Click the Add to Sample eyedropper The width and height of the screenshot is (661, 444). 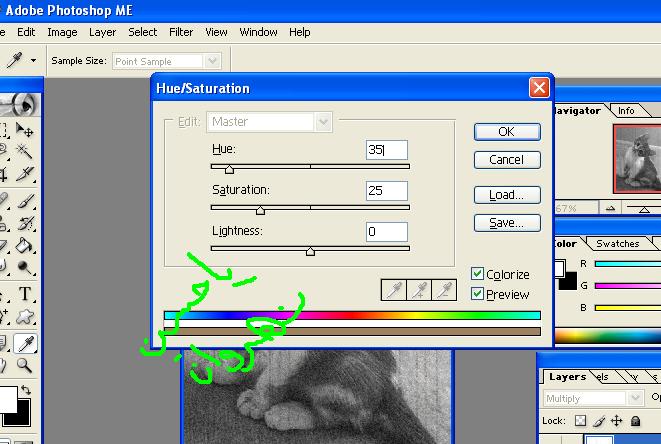coord(421,290)
